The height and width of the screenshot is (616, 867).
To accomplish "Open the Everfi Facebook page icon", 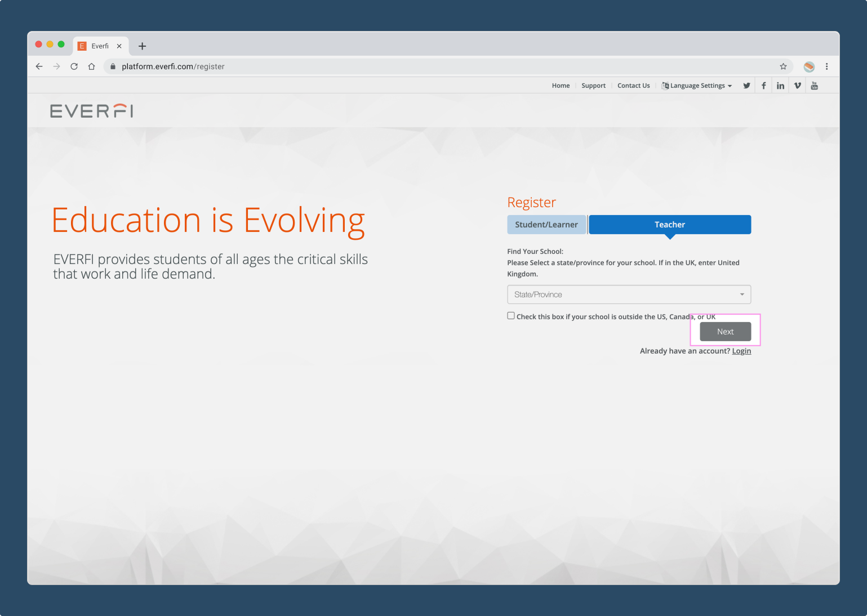I will [x=763, y=86].
